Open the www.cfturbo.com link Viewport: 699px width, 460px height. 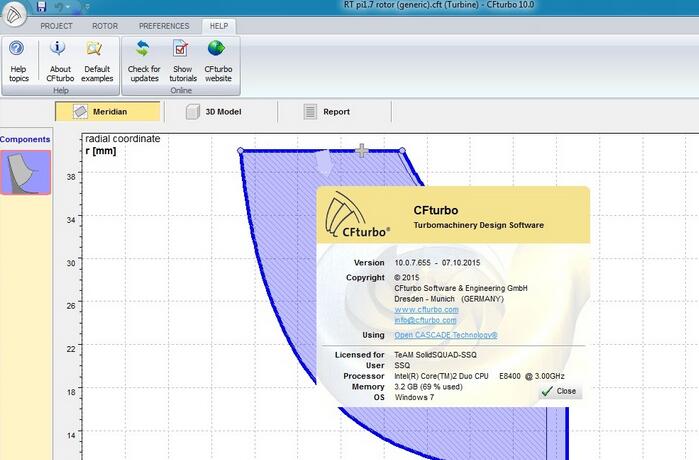click(426, 309)
